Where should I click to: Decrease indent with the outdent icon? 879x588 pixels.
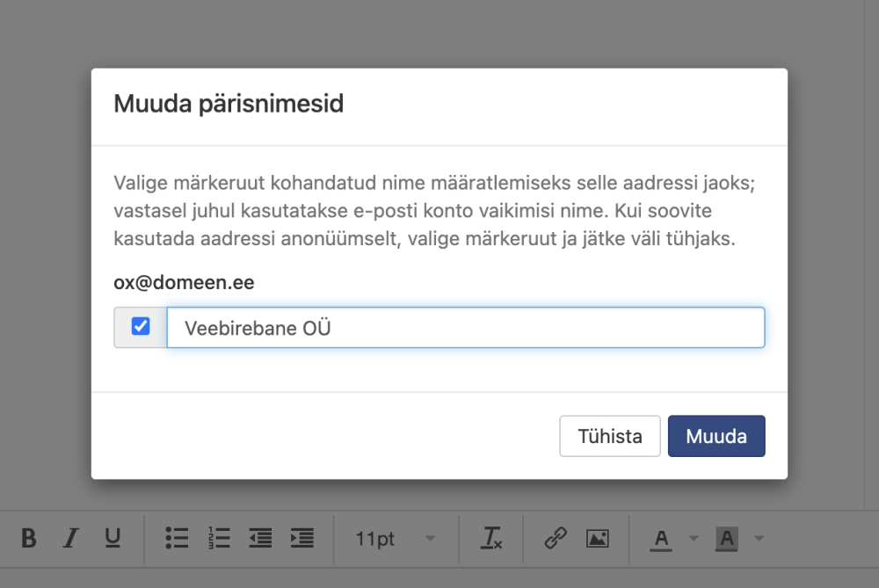(260, 538)
